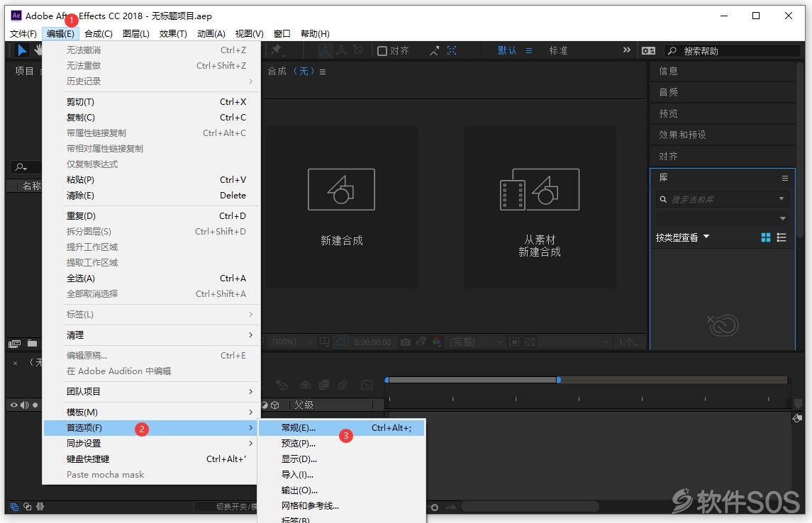Click the Libraries panel menu icon
This screenshot has height=523, width=812.
tap(784, 178)
